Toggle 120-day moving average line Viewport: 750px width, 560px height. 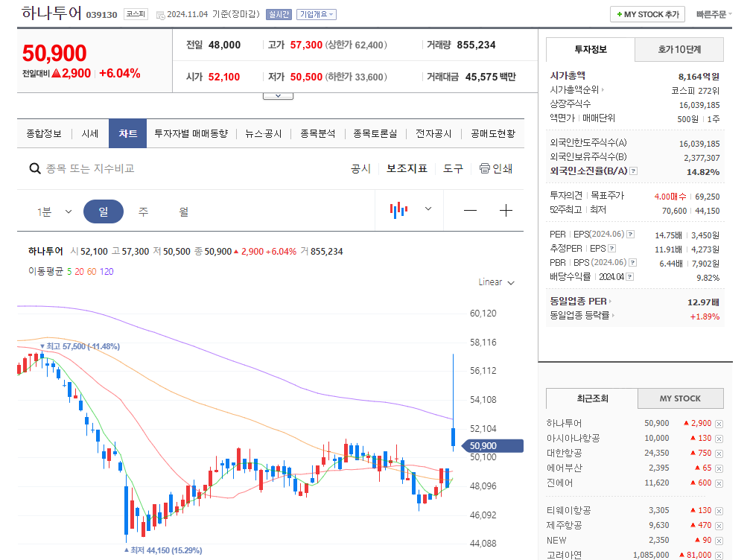(107, 272)
